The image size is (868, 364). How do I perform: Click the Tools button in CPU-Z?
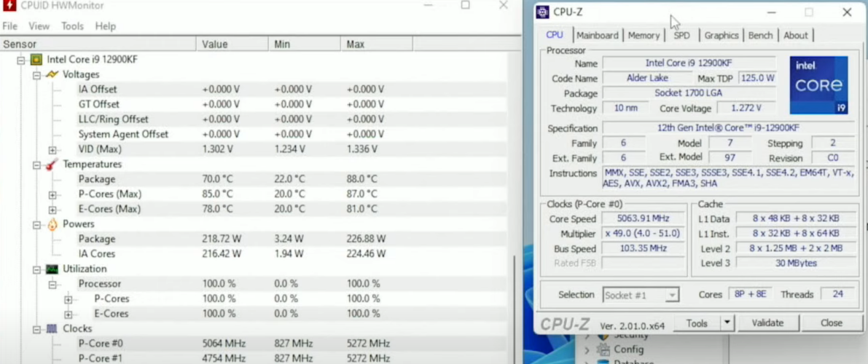(x=697, y=323)
